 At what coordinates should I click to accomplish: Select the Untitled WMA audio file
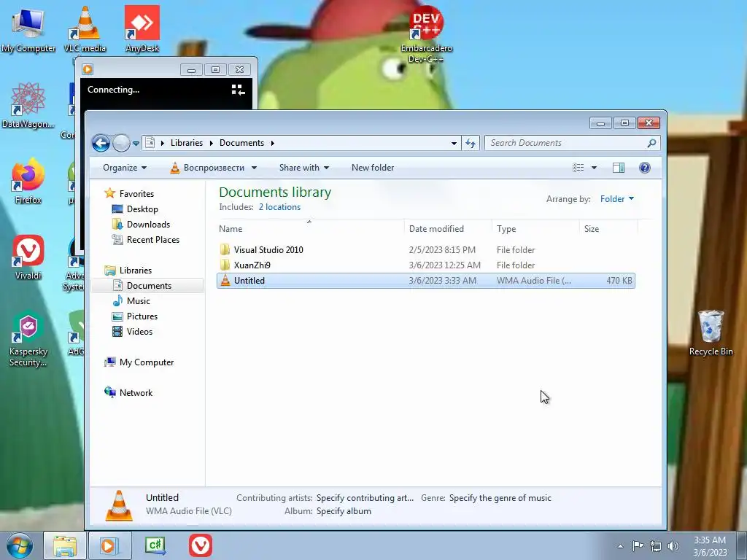tap(425, 281)
